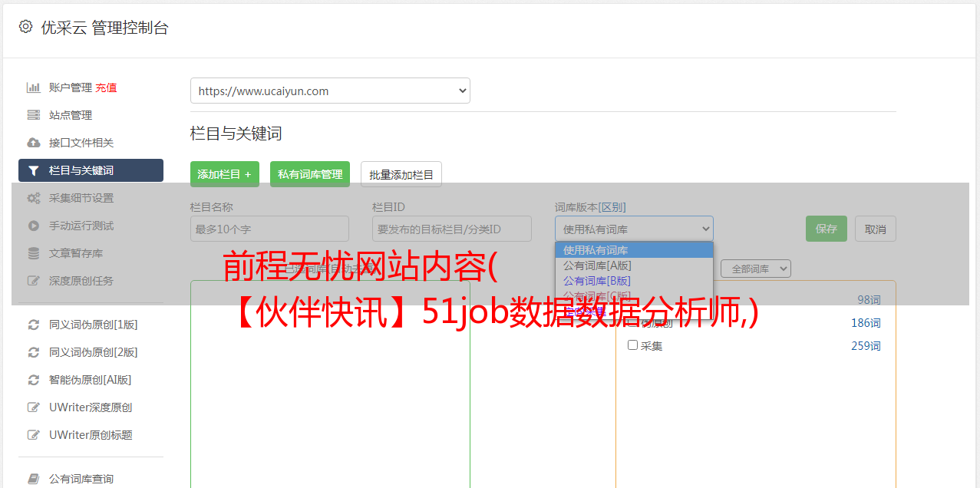Viewport: 980px width, 488px height.
Task: Open UWriter原创标题 in the sidebar
Action: 91,435
